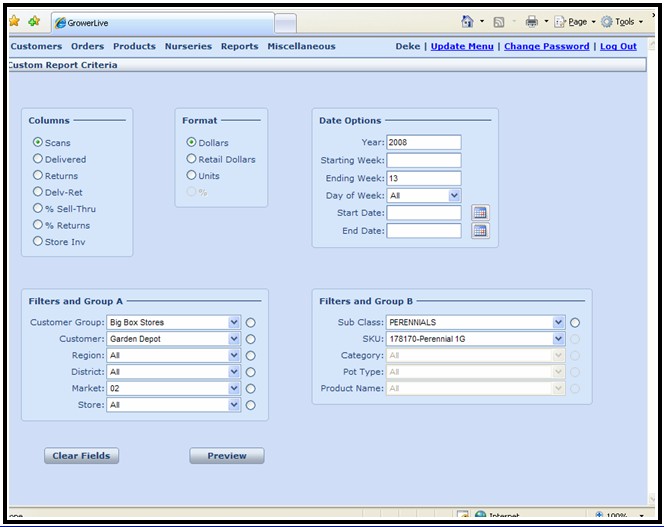Open the Day of Week dropdown
This screenshot has width=665, height=527.
pos(454,196)
